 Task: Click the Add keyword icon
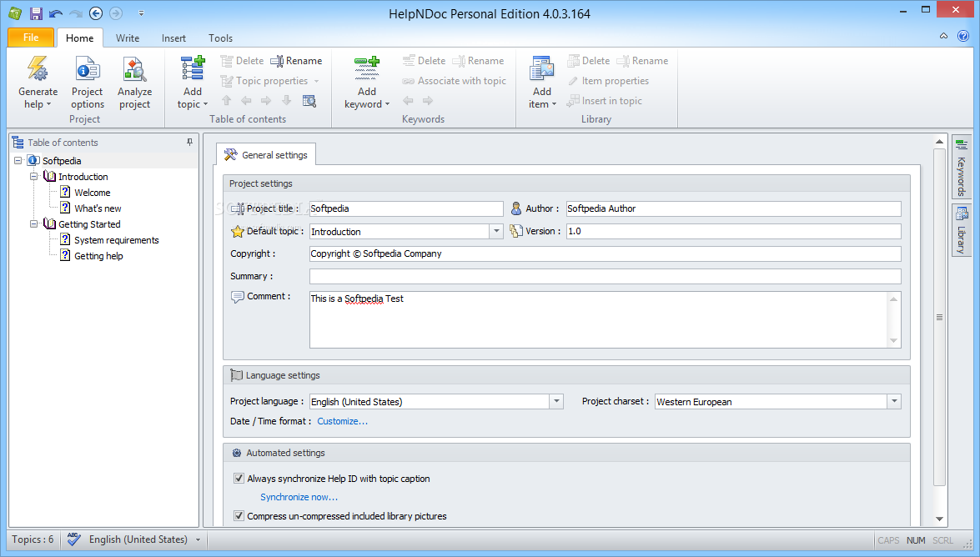(x=367, y=68)
